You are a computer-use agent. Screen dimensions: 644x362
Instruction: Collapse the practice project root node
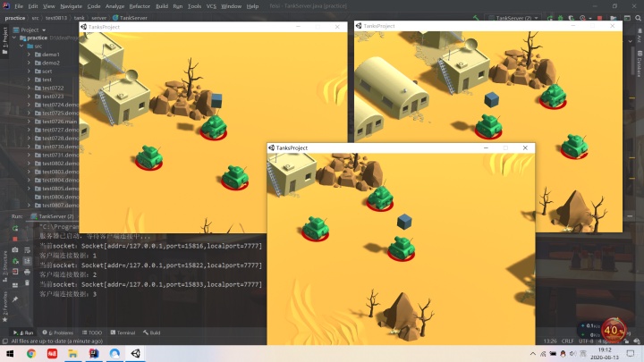pyautogui.click(x=14, y=38)
